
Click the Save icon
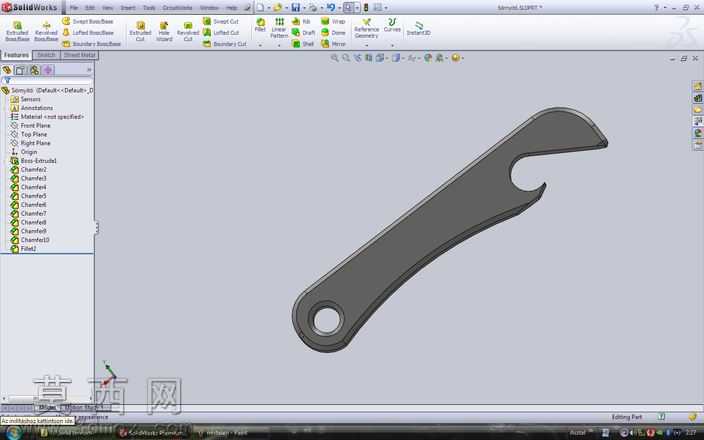coord(295,7)
